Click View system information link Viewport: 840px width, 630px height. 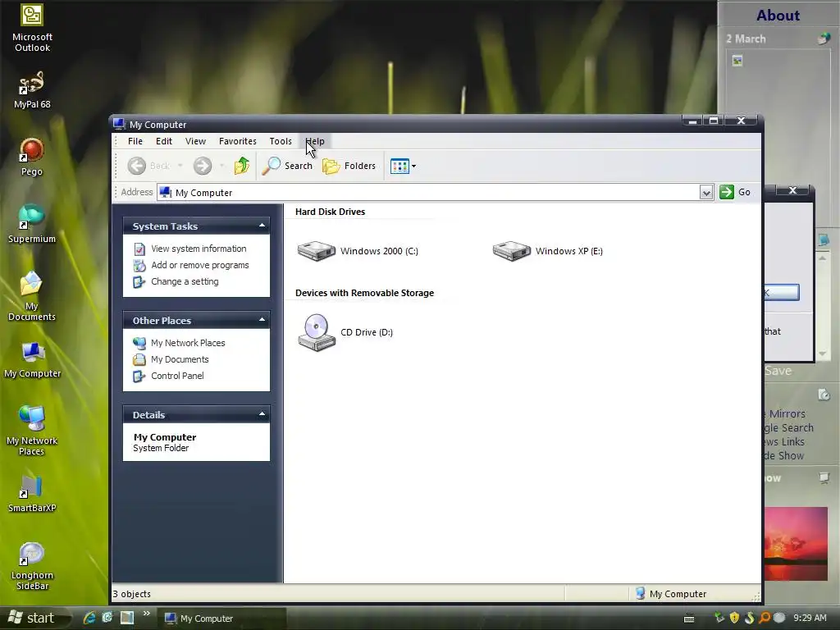coord(199,249)
